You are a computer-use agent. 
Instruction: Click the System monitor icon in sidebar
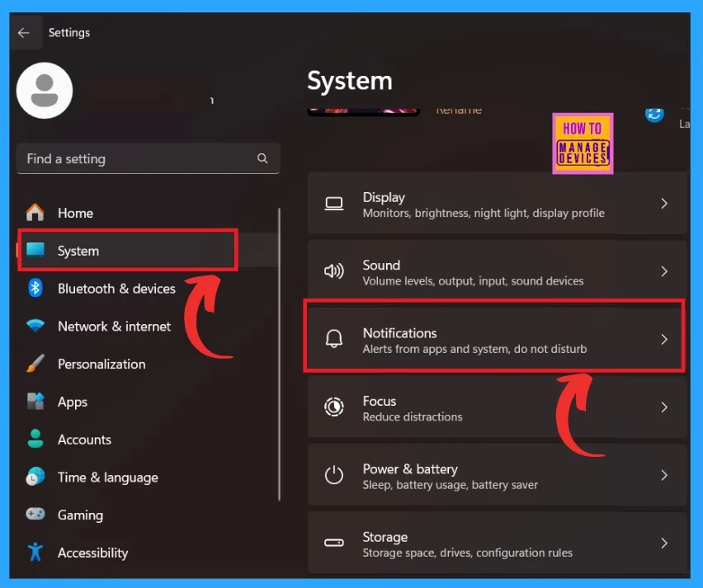(x=35, y=250)
